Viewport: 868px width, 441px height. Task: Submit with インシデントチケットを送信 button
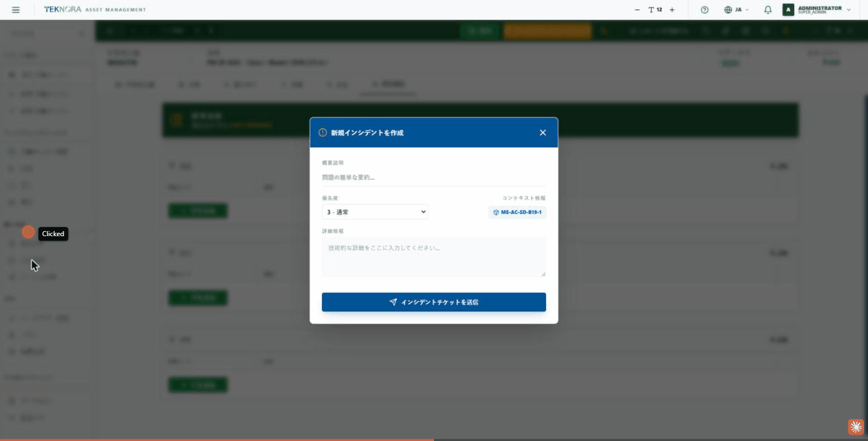(x=433, y=302)
